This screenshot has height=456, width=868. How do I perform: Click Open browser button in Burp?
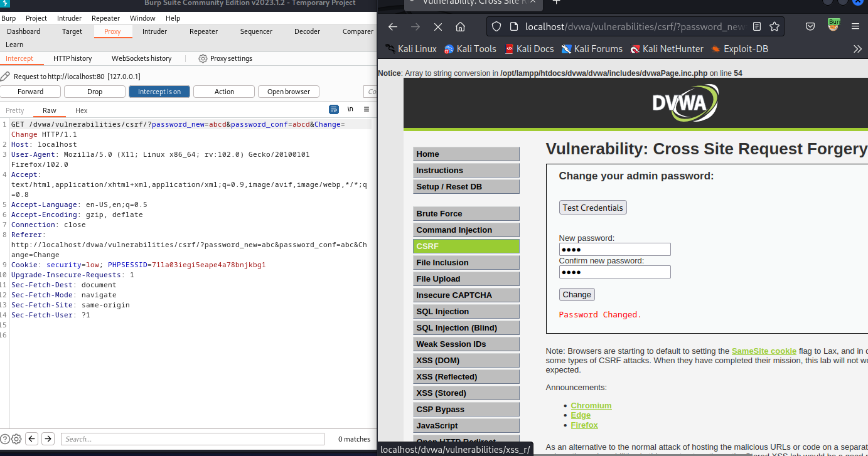click(x=289, y=92)
